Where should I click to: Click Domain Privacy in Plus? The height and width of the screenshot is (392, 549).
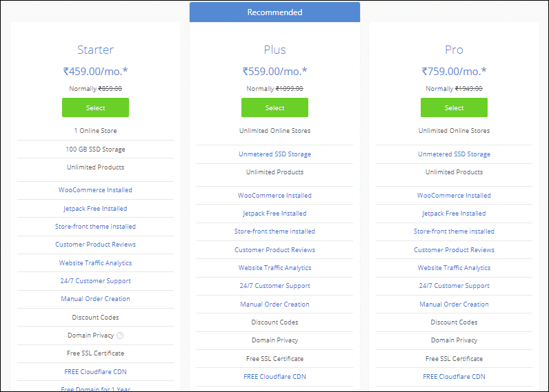275,340
